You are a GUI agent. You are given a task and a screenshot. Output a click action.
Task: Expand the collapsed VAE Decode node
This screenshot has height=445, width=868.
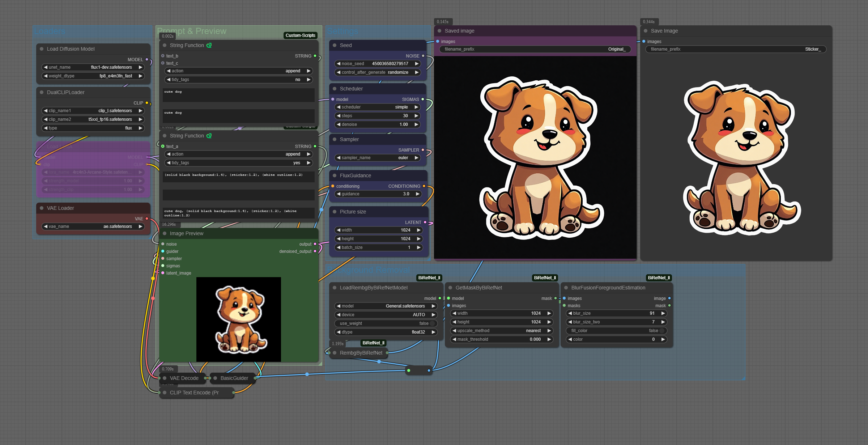click(165, 378)
